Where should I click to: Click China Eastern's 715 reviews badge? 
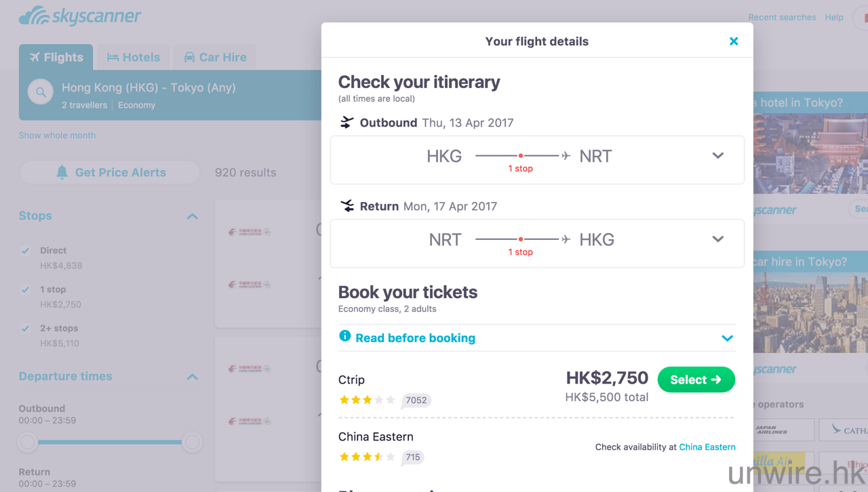[x=412, y=457]
